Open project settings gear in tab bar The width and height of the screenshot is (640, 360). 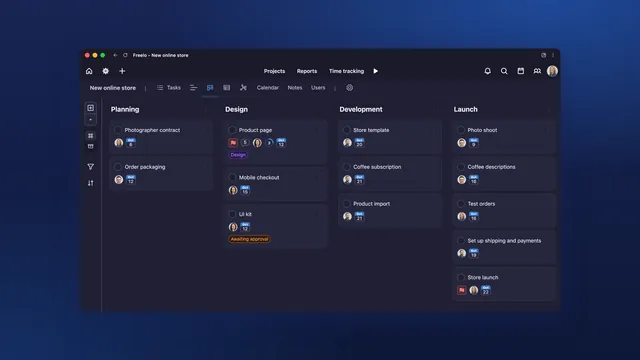tap(350, 88)
